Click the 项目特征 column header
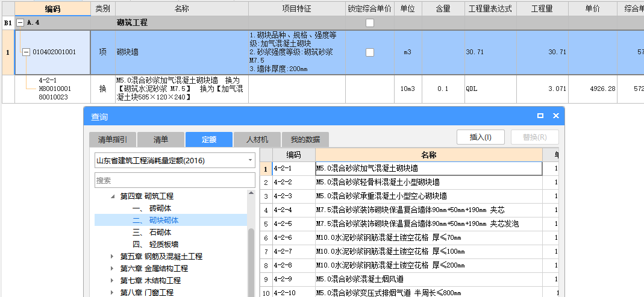Image resolution: width=644 pixels, height=297 pixels. click(x=297, y=8)
